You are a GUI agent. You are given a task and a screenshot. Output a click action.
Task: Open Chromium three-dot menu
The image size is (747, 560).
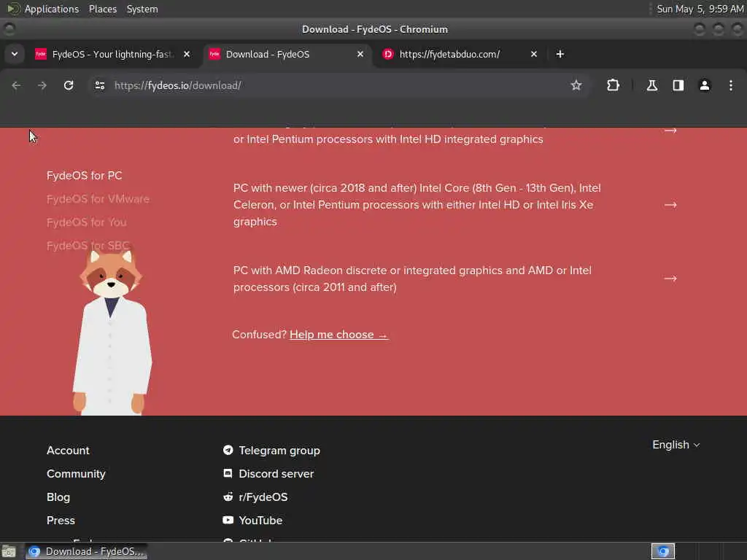pos(730,85)
